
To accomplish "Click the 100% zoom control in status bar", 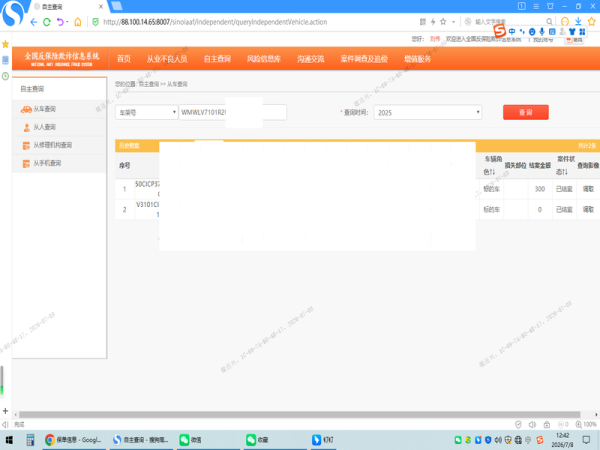I will pyautogui.click(x=586, y=424).
